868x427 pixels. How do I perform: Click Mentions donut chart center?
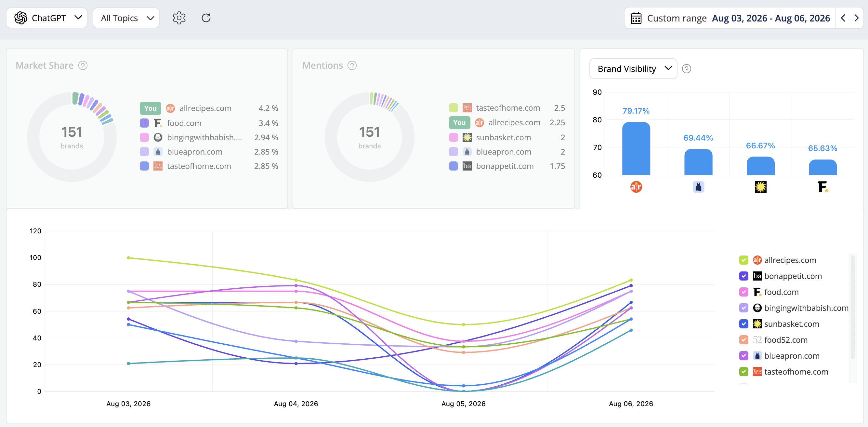pos(370,137)
